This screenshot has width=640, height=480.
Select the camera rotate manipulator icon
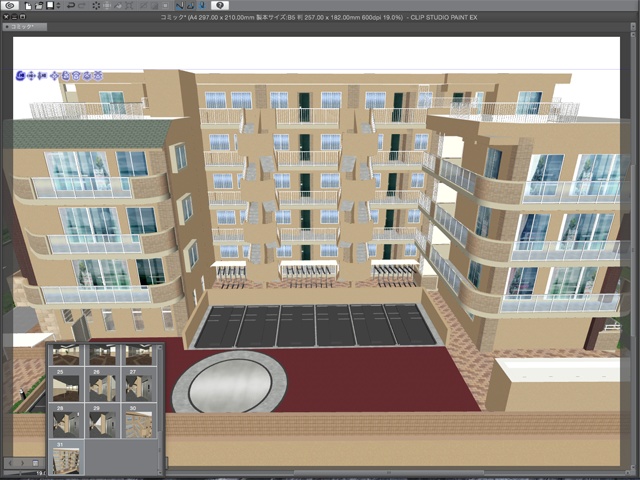tap(21, 76)
